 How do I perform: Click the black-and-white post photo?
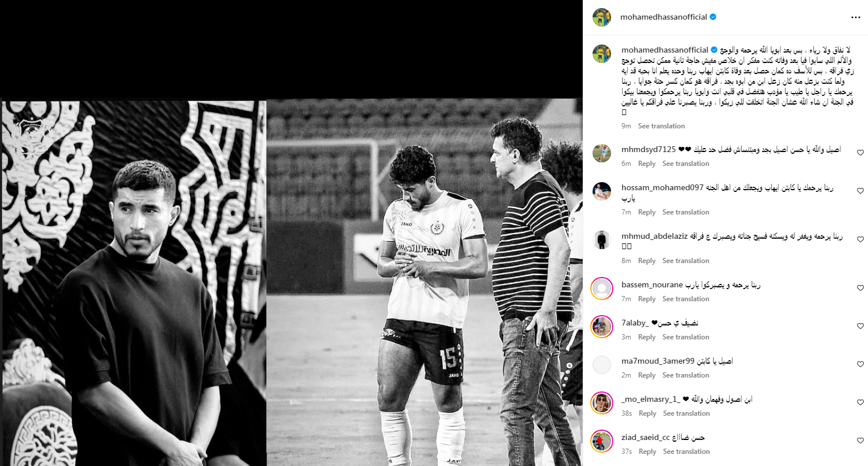(x=291, y=283)
